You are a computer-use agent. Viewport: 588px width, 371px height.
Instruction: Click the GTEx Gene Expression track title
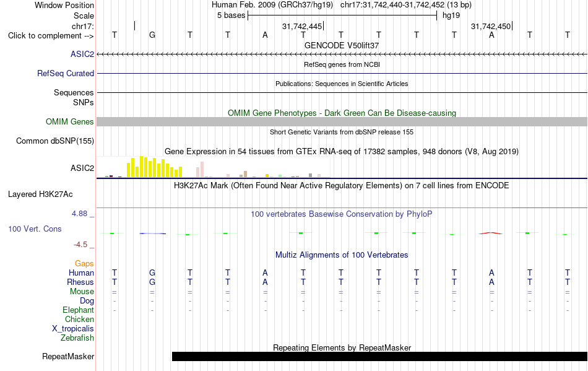pyautogui.click(x=342, y=152)
